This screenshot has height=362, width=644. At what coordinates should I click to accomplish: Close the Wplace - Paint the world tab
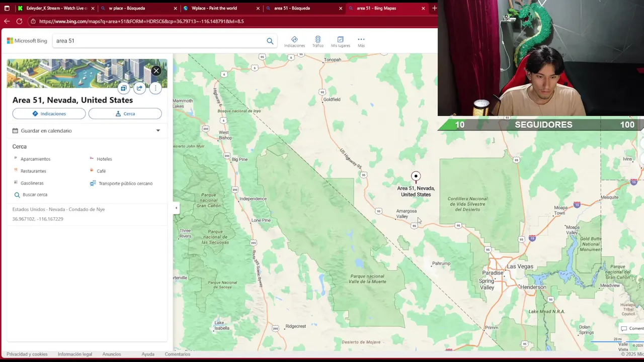coord(258,9)
